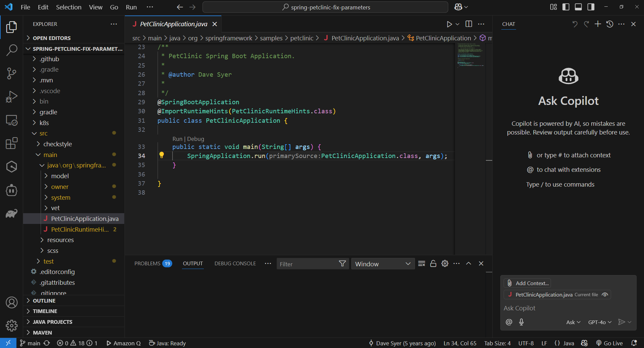Open the Source Control view
The height and width of the screenshot is (348, 644).
[11, 73]
